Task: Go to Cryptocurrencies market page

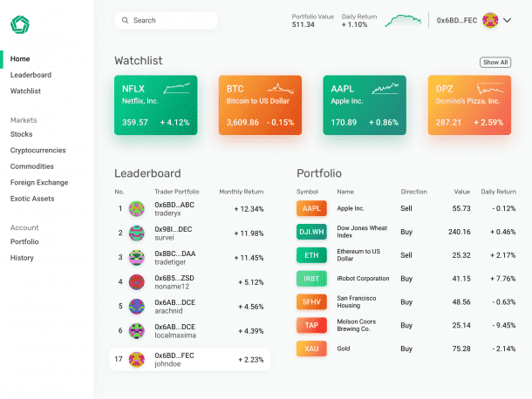Action: [38, 150]
